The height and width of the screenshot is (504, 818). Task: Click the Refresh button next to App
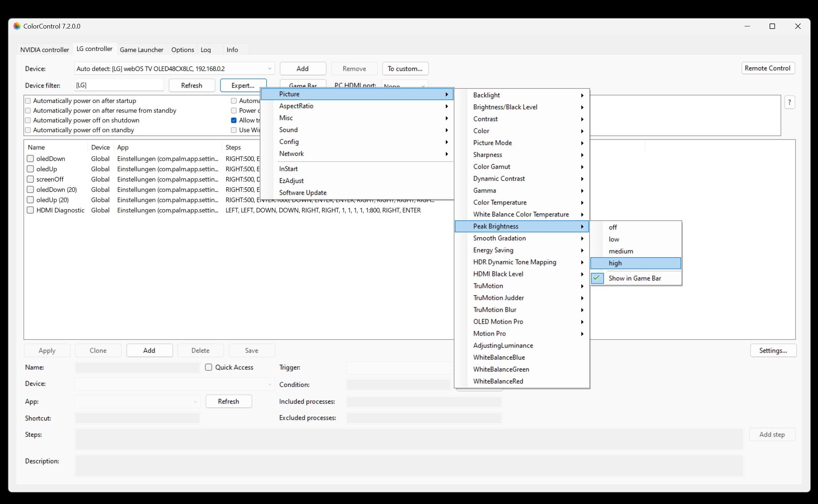(x=228, y=401)
